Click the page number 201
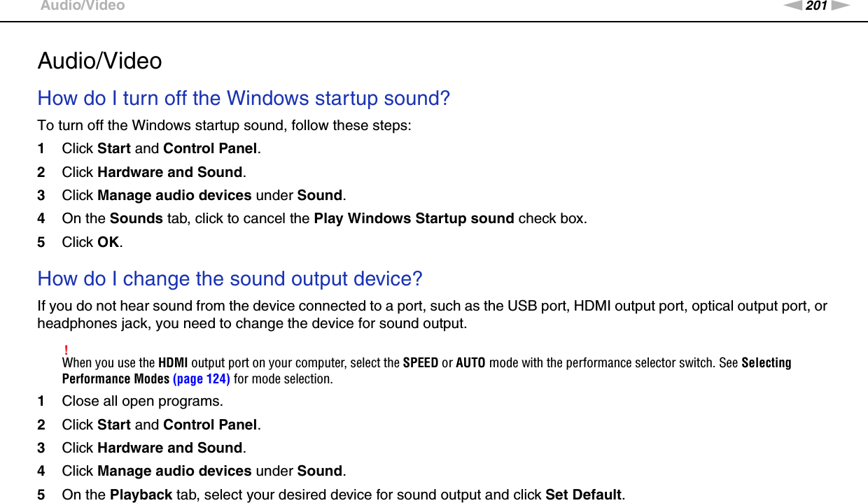 coord(817,6)
